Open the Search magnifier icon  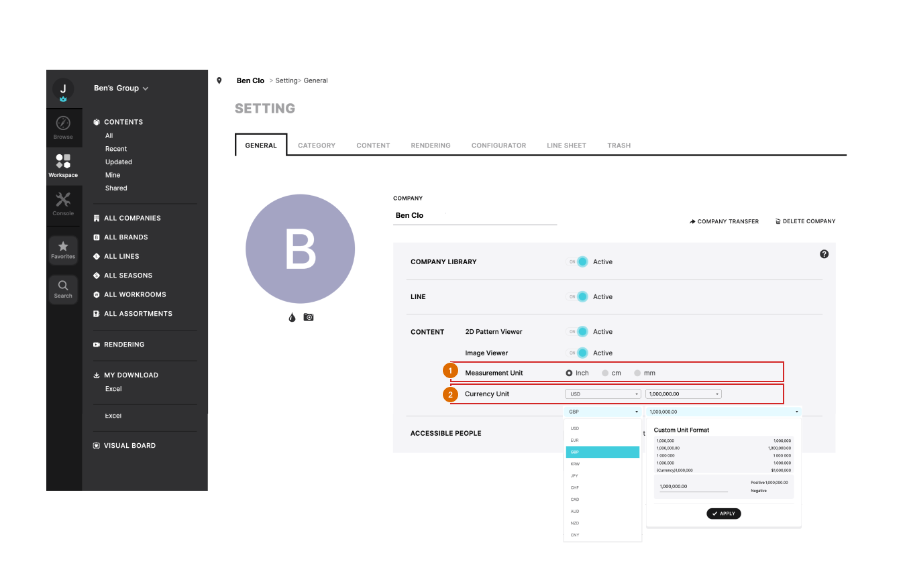pyautogui.click(x=63, y=286)
